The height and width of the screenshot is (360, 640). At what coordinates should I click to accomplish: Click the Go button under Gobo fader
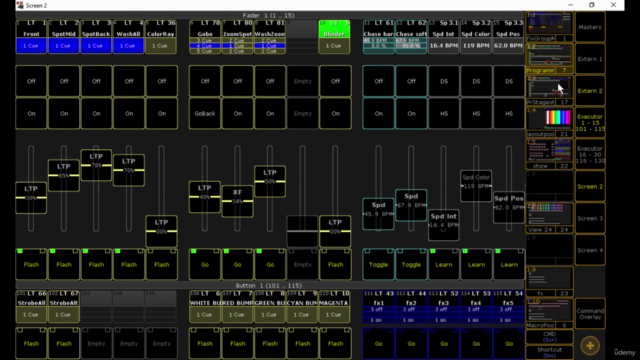pyautogui.click(x=204, y=264)
